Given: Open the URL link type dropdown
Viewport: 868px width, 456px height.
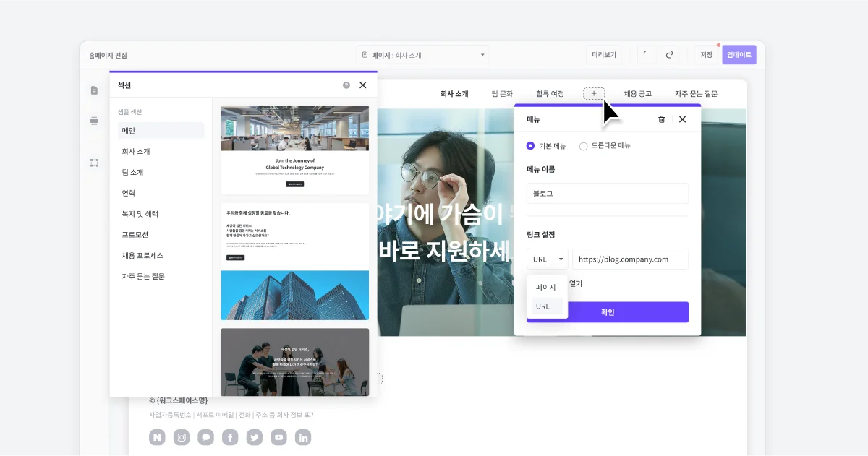Looking at the screenshot, I should pos(548,259).
